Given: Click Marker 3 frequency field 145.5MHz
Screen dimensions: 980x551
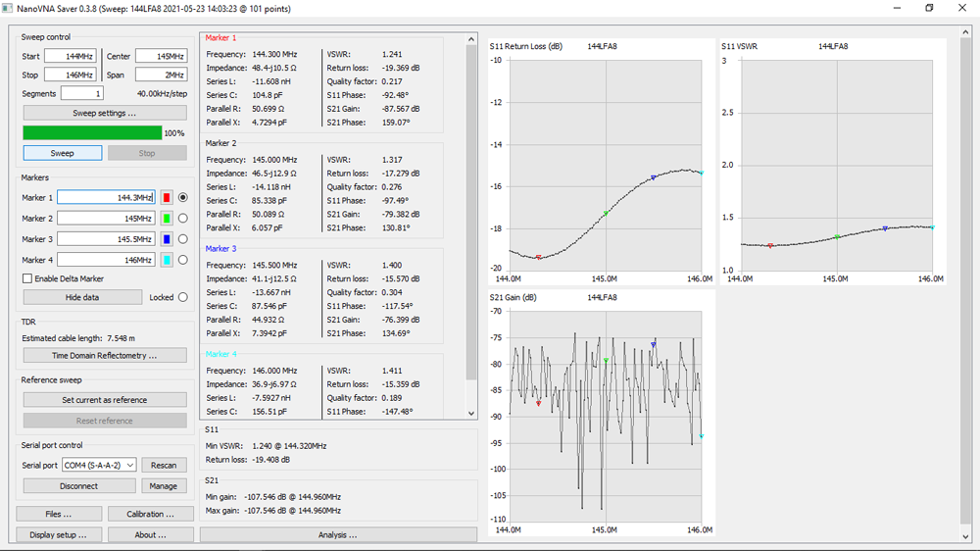Looking at the screenshot, I should (106, 239).
